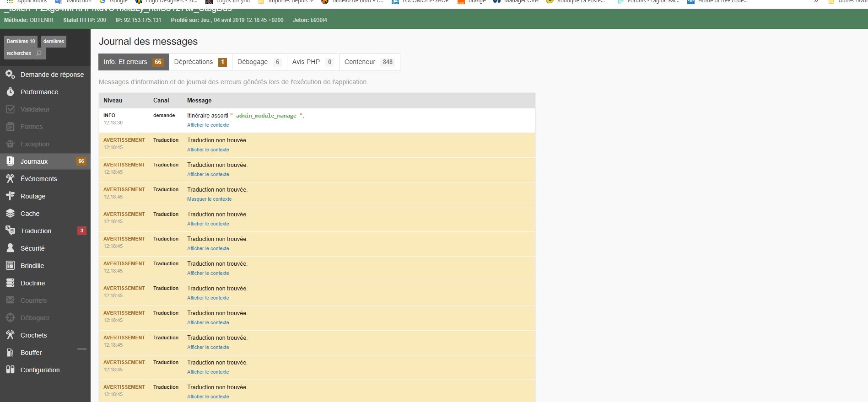The image size is (868, 402).
Task: Show context of sixth AVERTISSEMENT row
Action: [x=208, y=273]
